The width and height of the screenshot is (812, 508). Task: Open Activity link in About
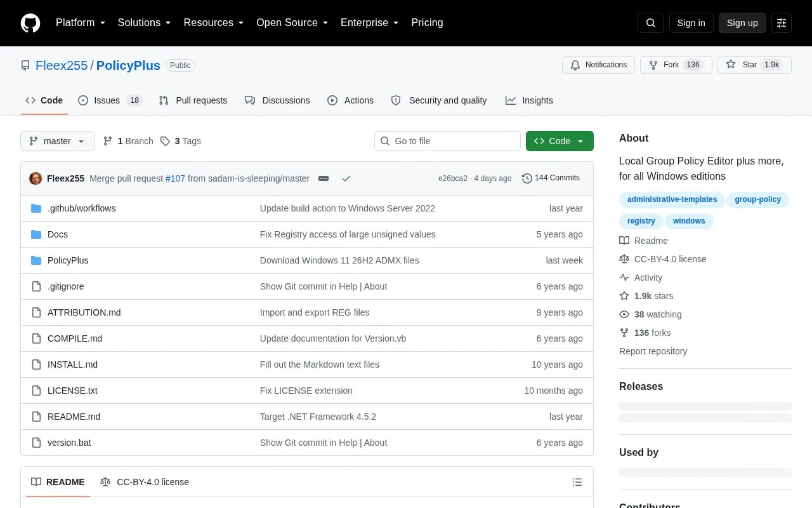641,277
